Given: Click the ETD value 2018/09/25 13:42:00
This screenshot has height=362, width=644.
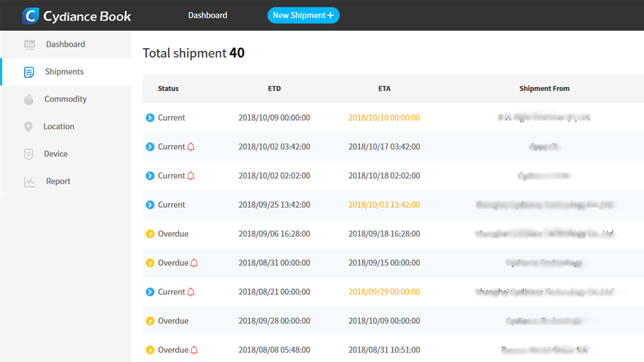Looking at the screenshot, I should pyautogui.click(x=274, y=205).
